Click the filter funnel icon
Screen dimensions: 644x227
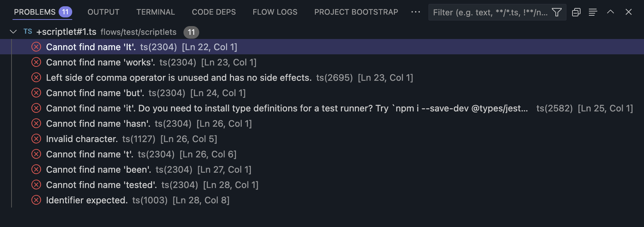click(x=557, y=12)
